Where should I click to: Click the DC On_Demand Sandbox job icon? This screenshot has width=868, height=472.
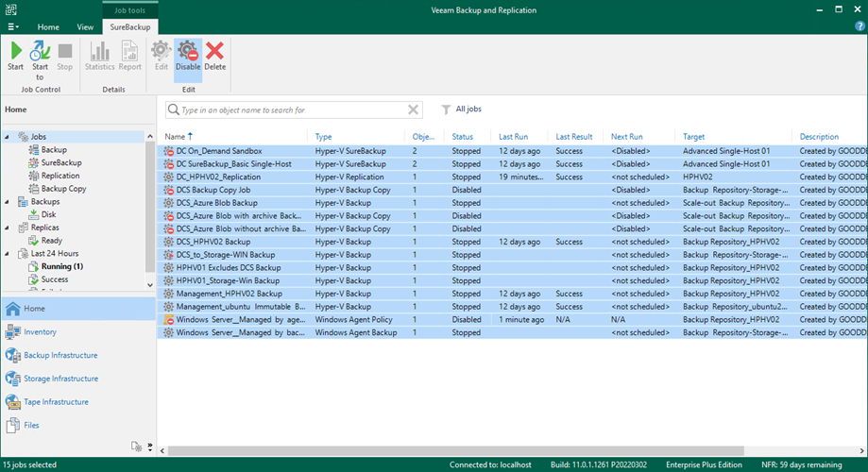(169, 151)
